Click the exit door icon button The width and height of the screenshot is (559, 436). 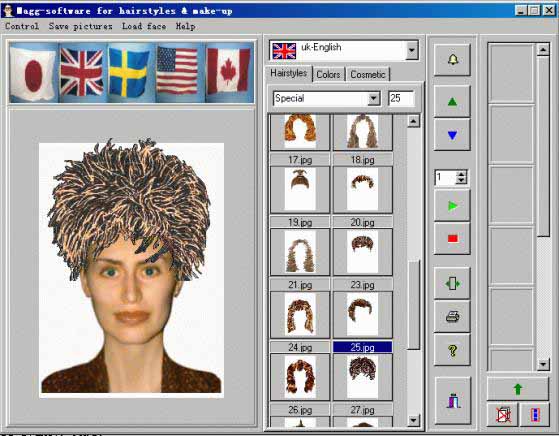453,400
